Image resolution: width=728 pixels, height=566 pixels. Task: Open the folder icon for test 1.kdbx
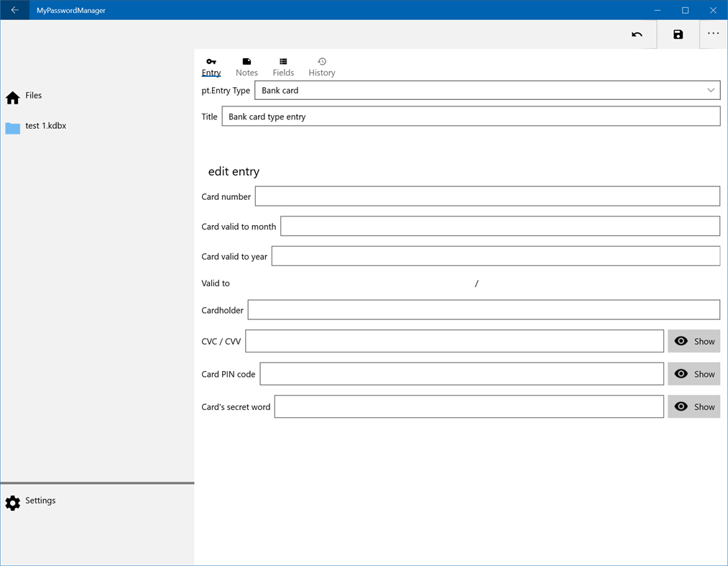[x=11, y=125]
